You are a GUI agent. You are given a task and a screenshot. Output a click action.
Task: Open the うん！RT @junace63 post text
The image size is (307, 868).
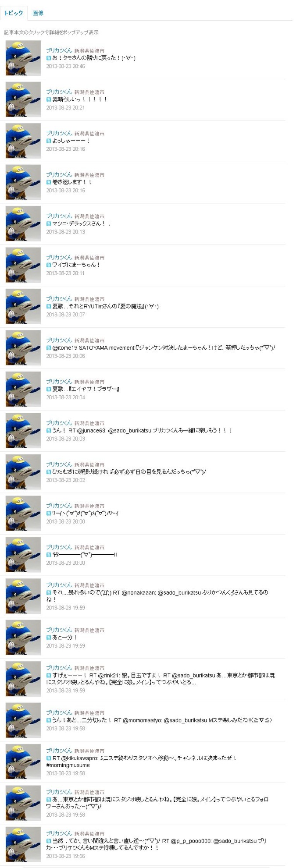point(142,431)
